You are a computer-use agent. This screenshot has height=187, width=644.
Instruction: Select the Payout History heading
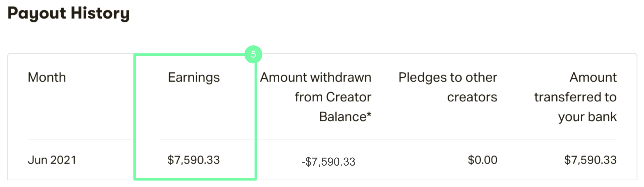pyautogui.click(x=69, y=14)
